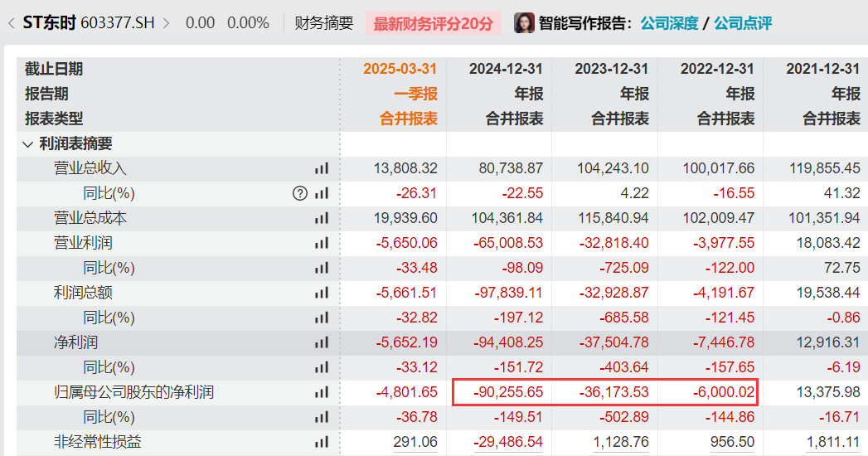Click the ST东时 stock name
Image resolution: width=868 pixels, height=456 pixels.
[50, 23]
